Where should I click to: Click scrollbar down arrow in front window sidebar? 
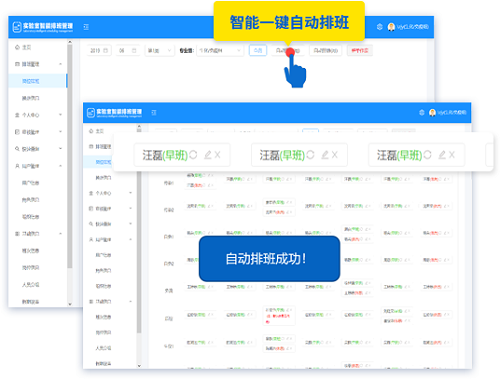[139, 366]
